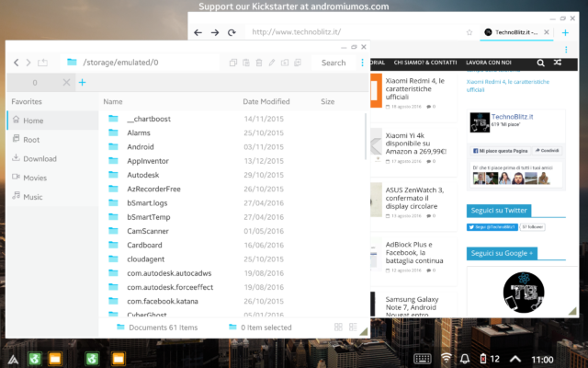Go up to the parent folder

(43, 63)
